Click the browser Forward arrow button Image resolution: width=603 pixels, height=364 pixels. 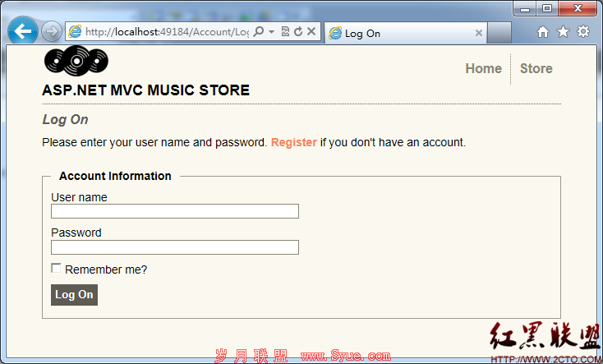52,31
